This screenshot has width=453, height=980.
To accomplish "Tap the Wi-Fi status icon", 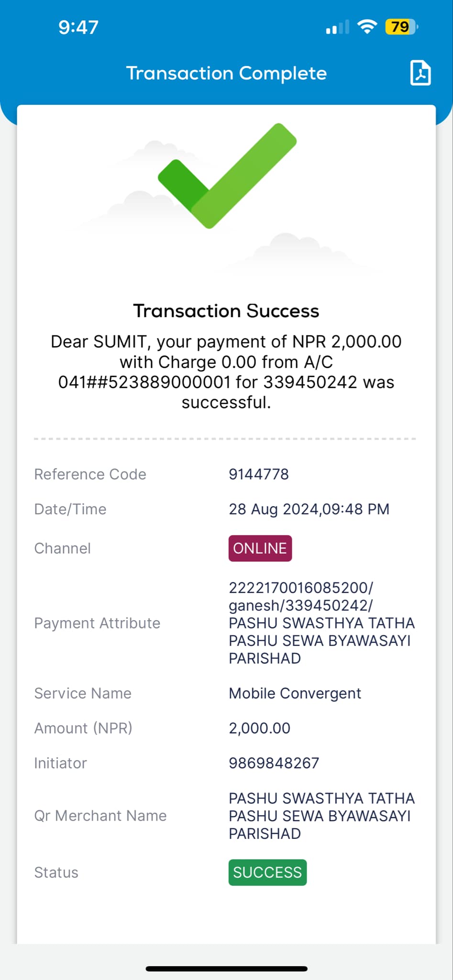I will 367,27.
